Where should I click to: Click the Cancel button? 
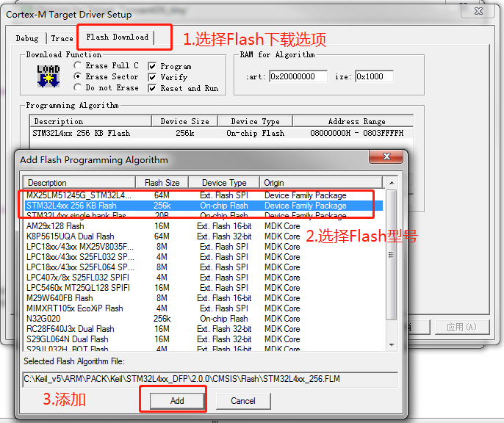(243, 401)
